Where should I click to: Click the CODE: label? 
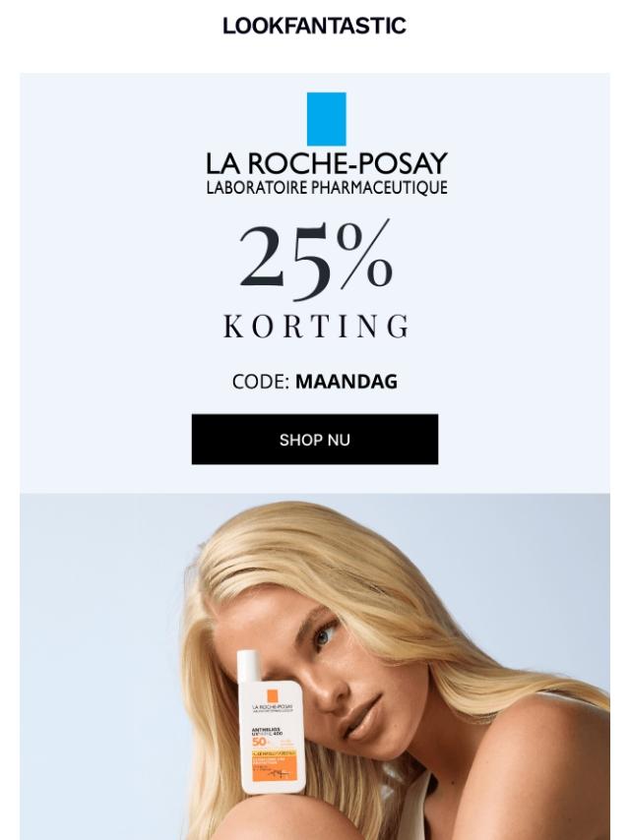261,382
